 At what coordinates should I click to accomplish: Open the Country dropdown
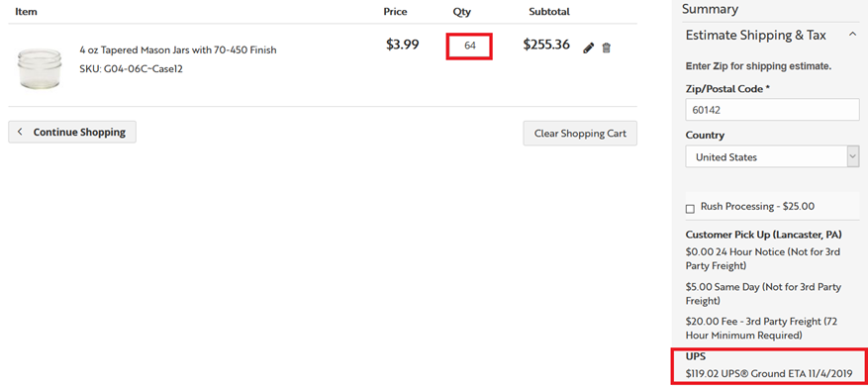click(772, 156)
